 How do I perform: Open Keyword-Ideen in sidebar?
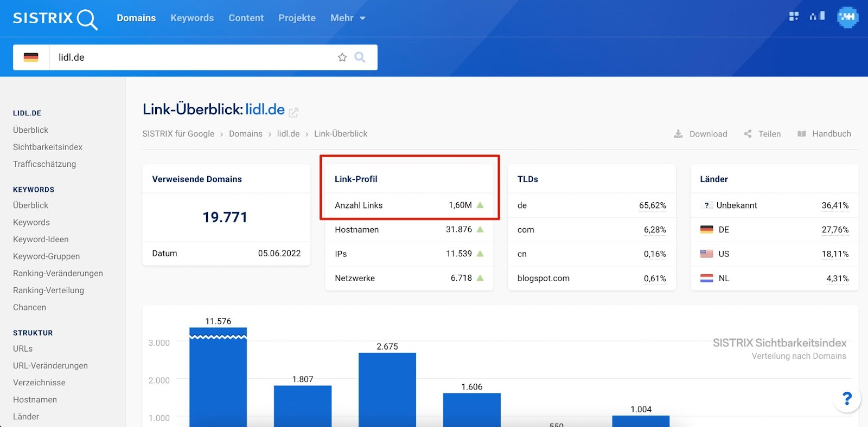coord(41,239)
